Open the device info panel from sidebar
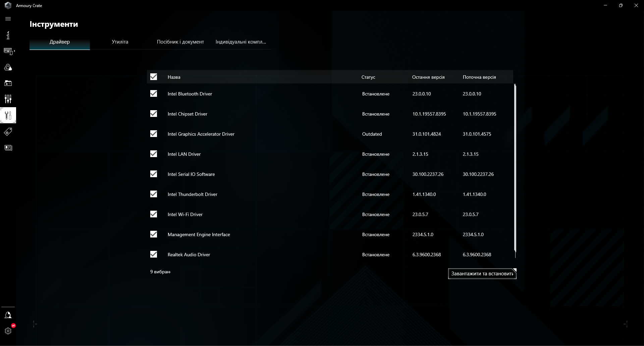Image resolution: width=644 pixels, height=346 pixels. pos(8,35)
